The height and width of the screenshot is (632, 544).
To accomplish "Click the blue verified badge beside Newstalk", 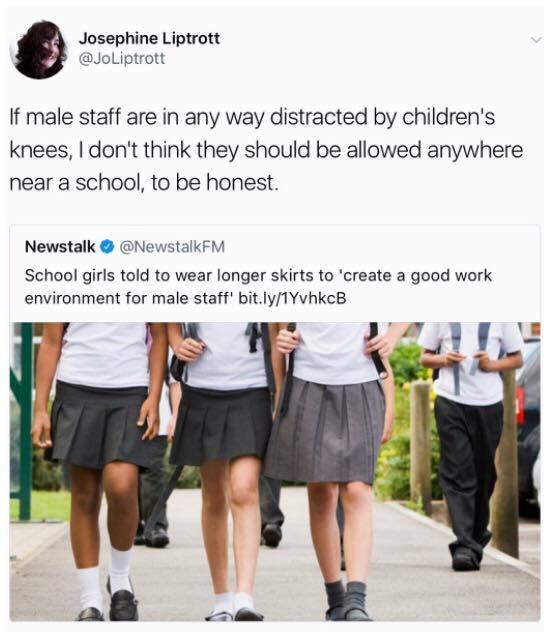I will click(107, 246).
